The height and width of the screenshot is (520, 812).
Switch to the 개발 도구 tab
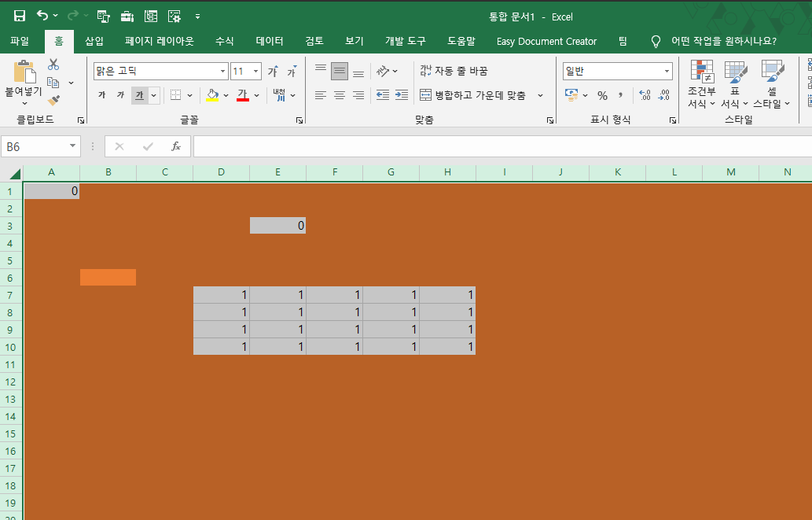[x=406, y=41]
